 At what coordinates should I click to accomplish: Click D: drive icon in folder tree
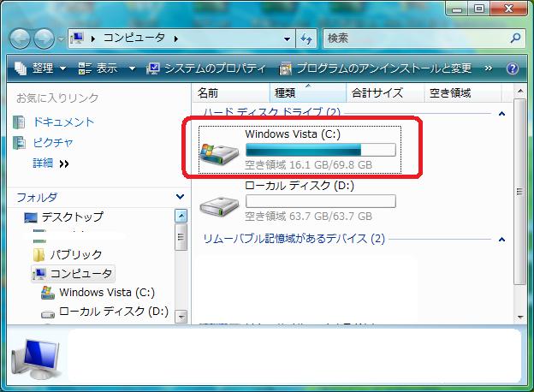(48, 313)
